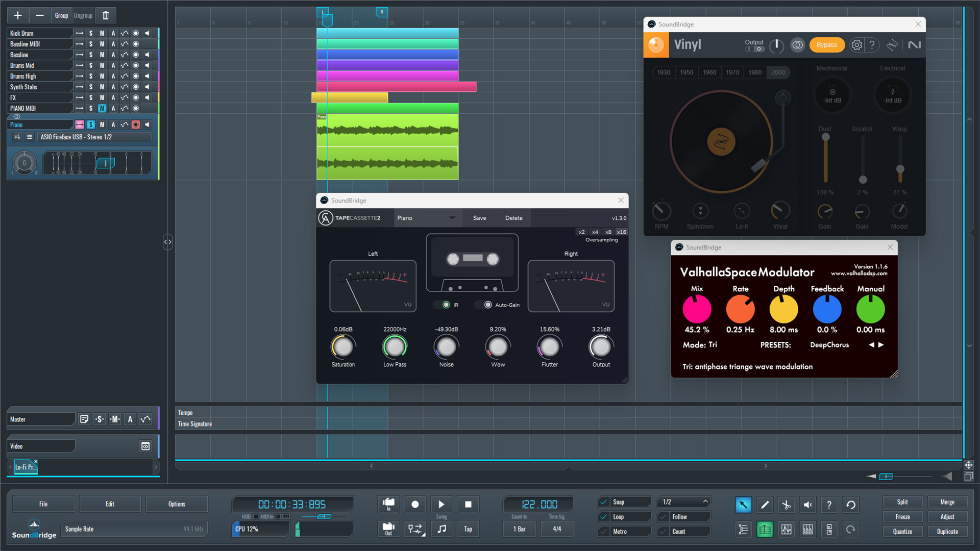Save TapeCassette2 preset
980x551 pixels.
point(479,218)
